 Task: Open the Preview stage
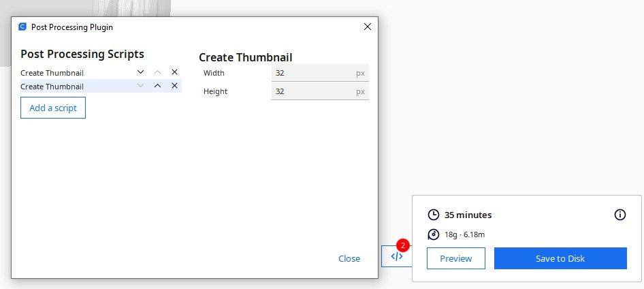(455, 258)
